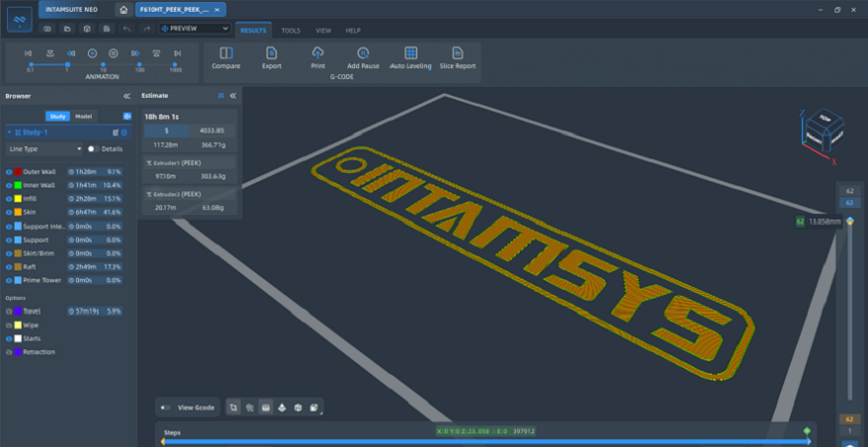Click the view orientation cube
Image resolution: width=868 pixels, height=447 pixels.
click(x=824, y=131)
